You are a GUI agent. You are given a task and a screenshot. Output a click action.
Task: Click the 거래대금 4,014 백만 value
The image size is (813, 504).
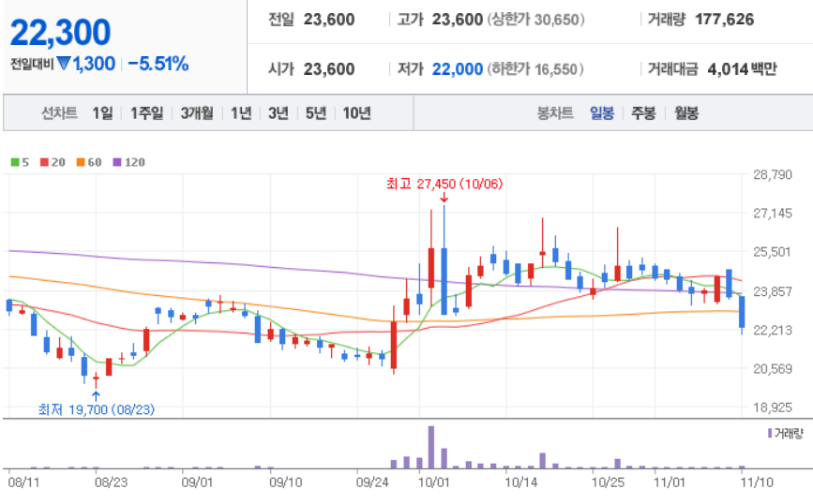pos(742,69)
